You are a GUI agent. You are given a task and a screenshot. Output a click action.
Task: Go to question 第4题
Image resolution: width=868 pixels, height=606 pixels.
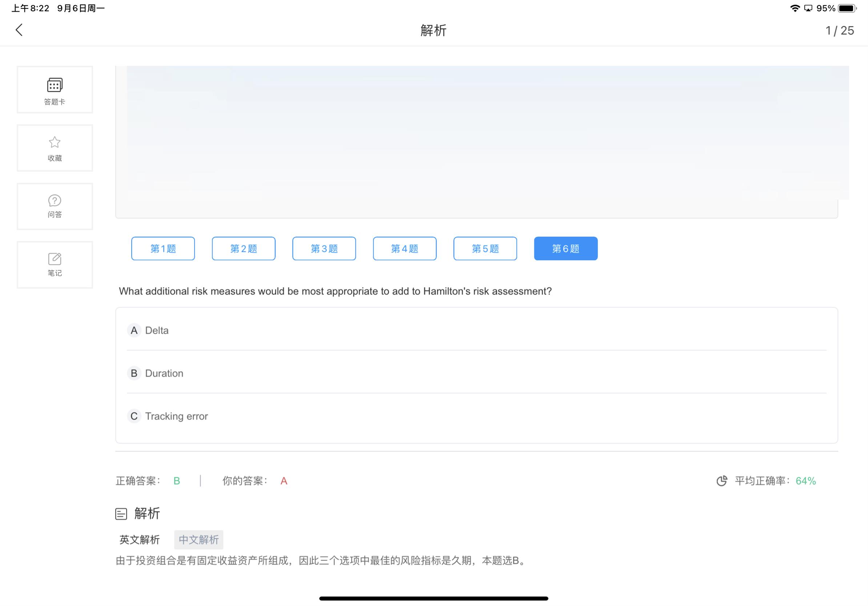point(405,249)
